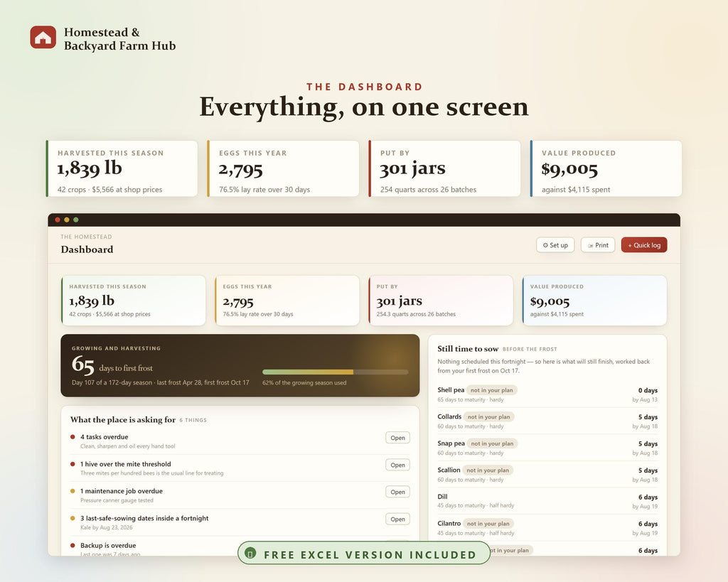The height and width of the screenshot is (582, 728).
Task: Click the "Dashboard" title in the window
Action: pyautogui.click(x=87, y=249)
